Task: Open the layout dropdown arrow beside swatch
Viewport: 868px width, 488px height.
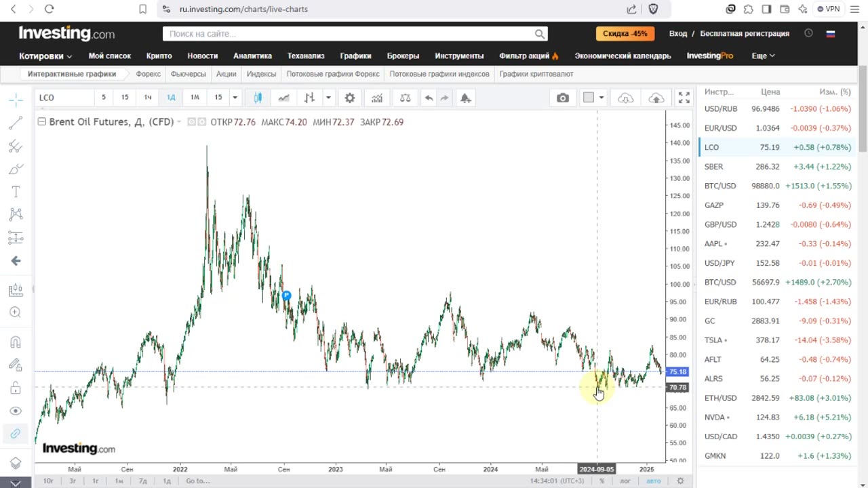Action: 601,98
